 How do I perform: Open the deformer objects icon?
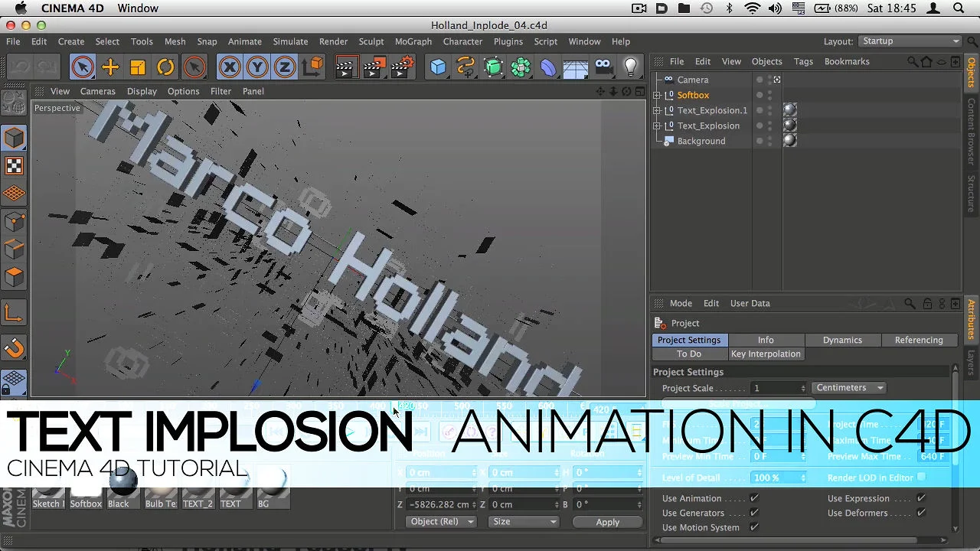pos(548,67)
